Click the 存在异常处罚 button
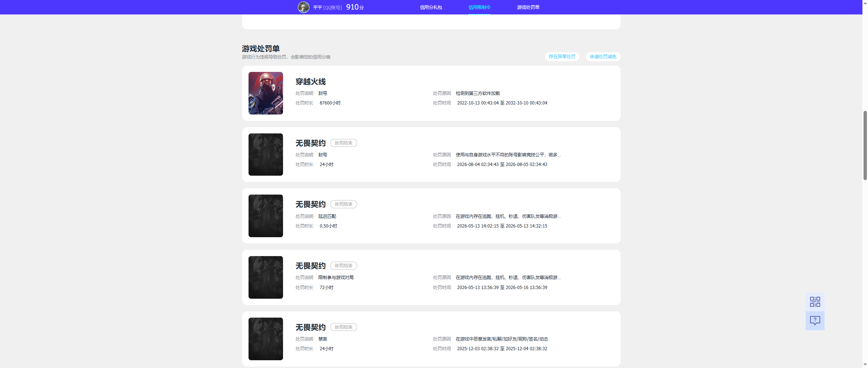Screen dimensions: 868x368 (562, 57)
